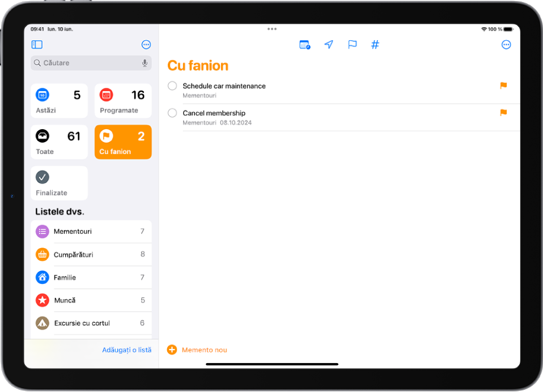Click the orange plus icon for new reminder

pyautogui.click(x=172, y=350)
